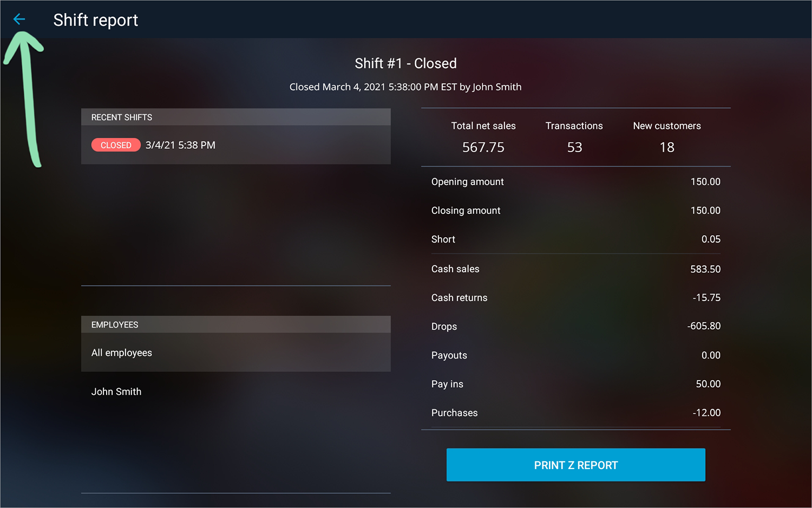Click the Cash sales label
Image resolution: width=812 pixels, height=508 pixels.
coord(455,269)
